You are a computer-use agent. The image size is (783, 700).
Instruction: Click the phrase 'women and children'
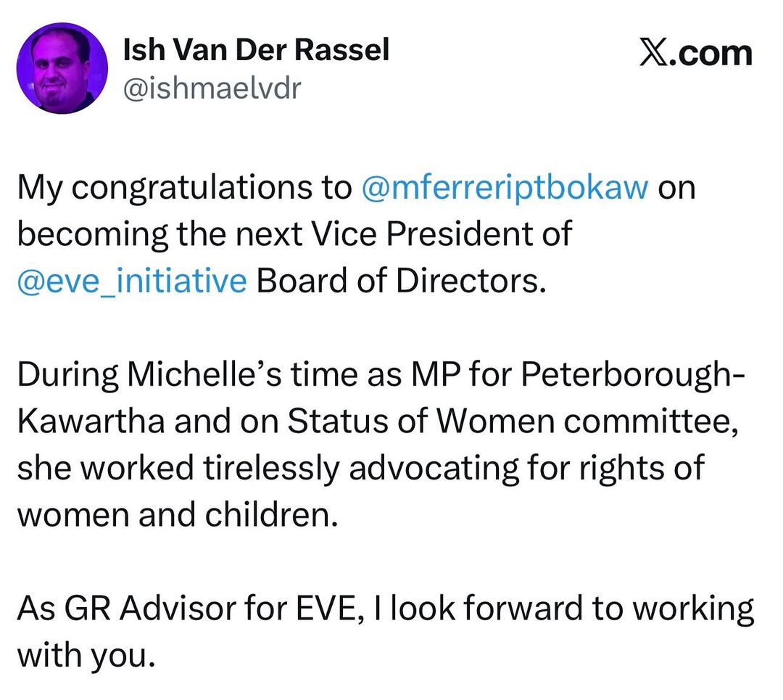[x=178, y=514]
